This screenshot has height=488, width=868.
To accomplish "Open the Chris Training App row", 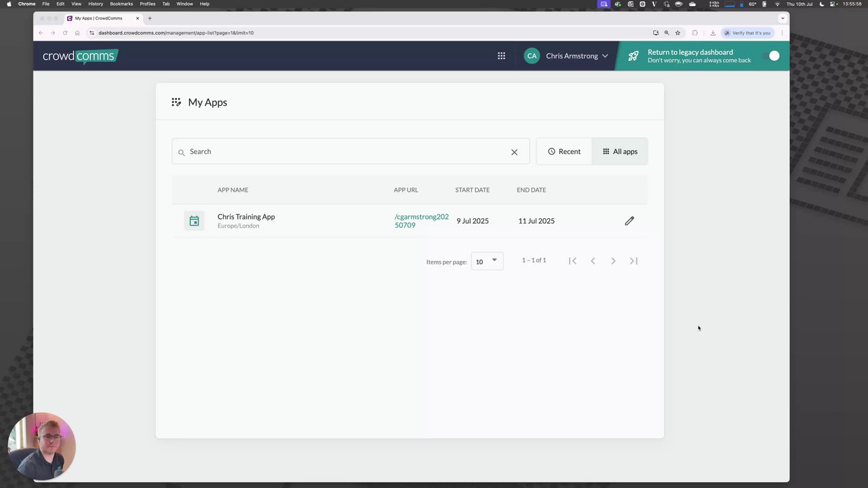I will click(x=410, y=221).
